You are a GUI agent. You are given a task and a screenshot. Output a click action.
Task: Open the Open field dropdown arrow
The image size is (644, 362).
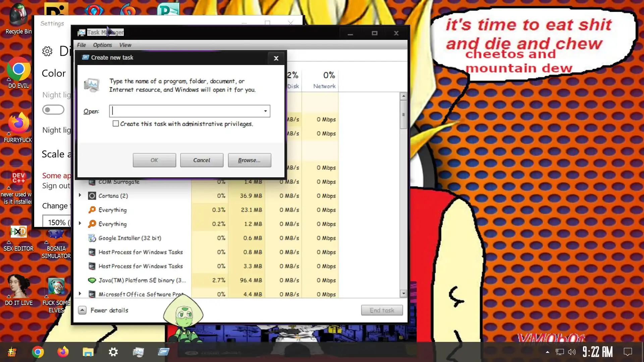pos(265,111)
